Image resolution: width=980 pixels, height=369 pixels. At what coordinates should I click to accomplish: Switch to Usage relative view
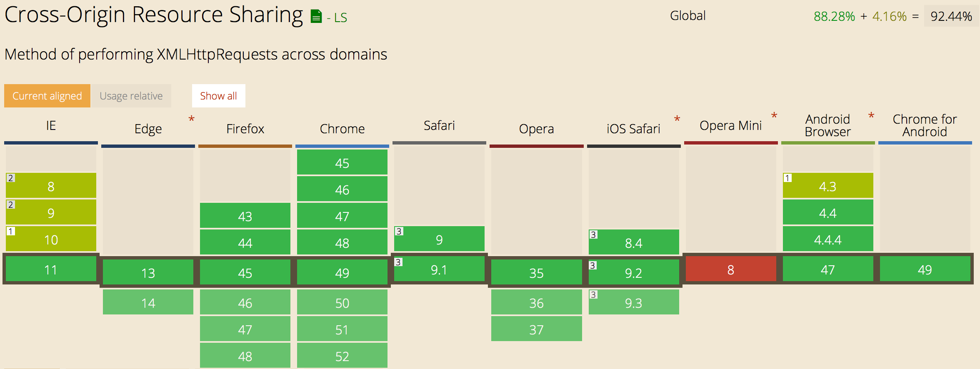[131, 95]
